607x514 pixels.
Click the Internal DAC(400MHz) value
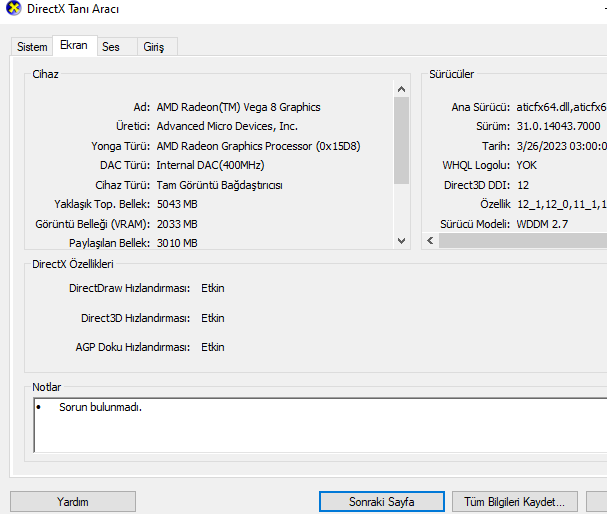coord(210,165)
